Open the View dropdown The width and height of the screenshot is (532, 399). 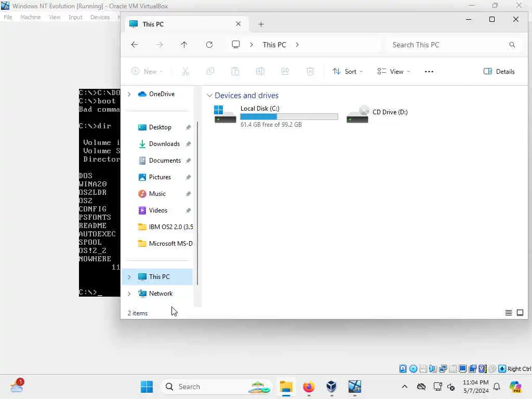click(x=394, y=71)
